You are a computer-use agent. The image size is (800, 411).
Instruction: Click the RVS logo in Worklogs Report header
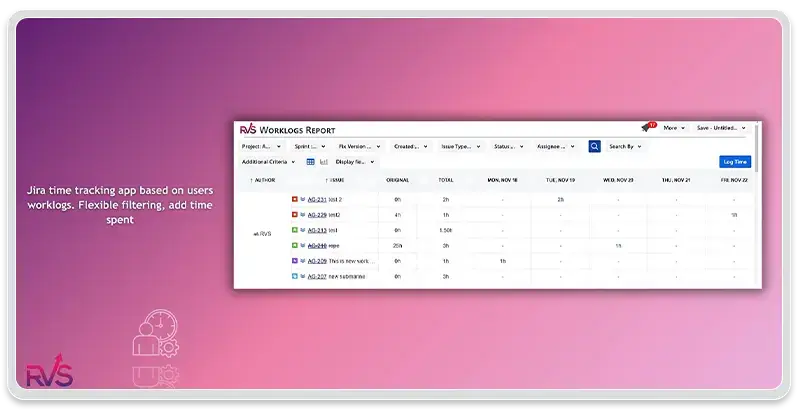coord(248,130)
